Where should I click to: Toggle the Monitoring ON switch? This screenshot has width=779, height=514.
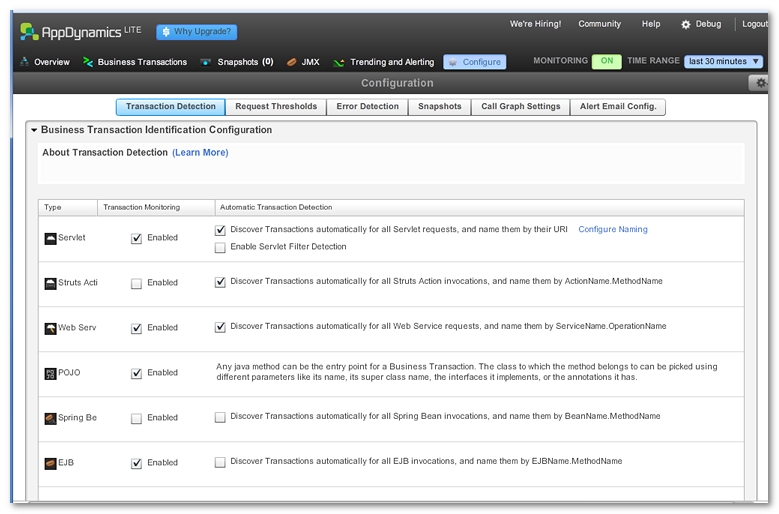tap(606, 61)
